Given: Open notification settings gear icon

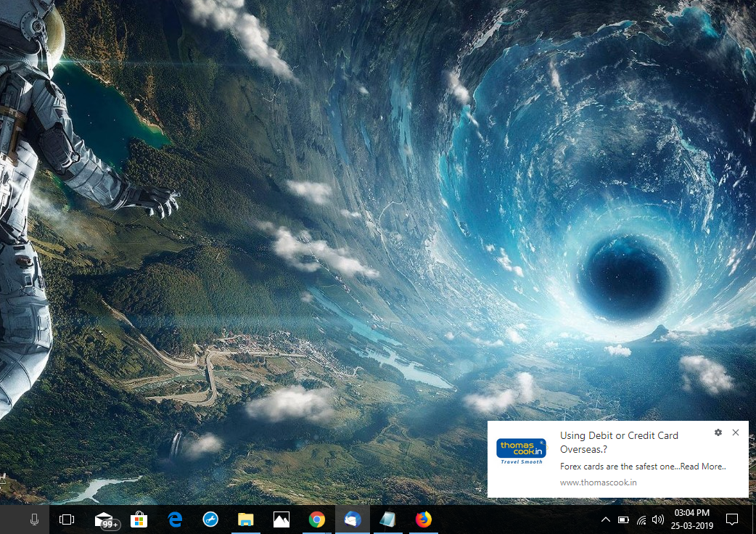Looking at the screenshot, I should tap(718, 432).
